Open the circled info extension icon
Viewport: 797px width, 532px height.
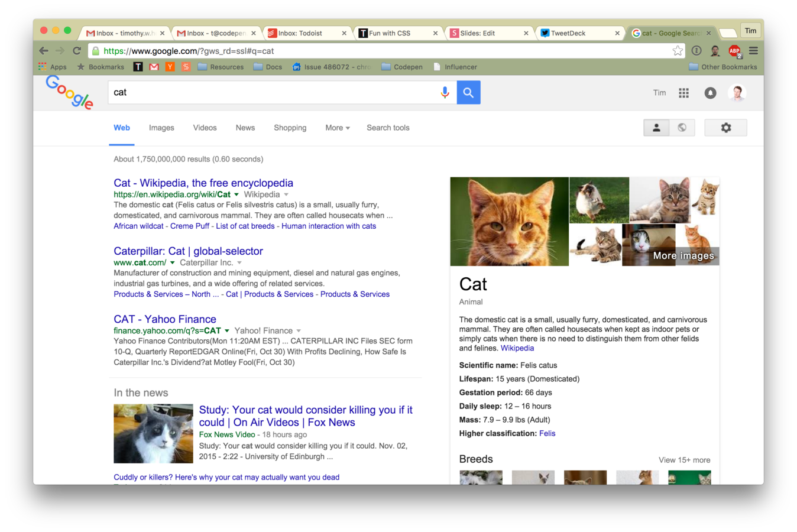point(696,51)
